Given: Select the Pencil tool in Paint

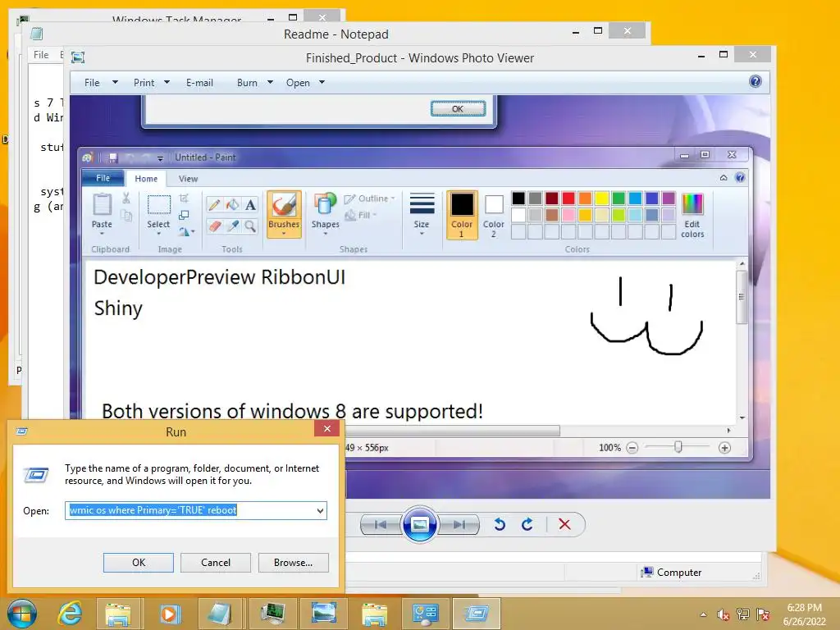Looking at the screenshot, I should [x=214, y=204].
